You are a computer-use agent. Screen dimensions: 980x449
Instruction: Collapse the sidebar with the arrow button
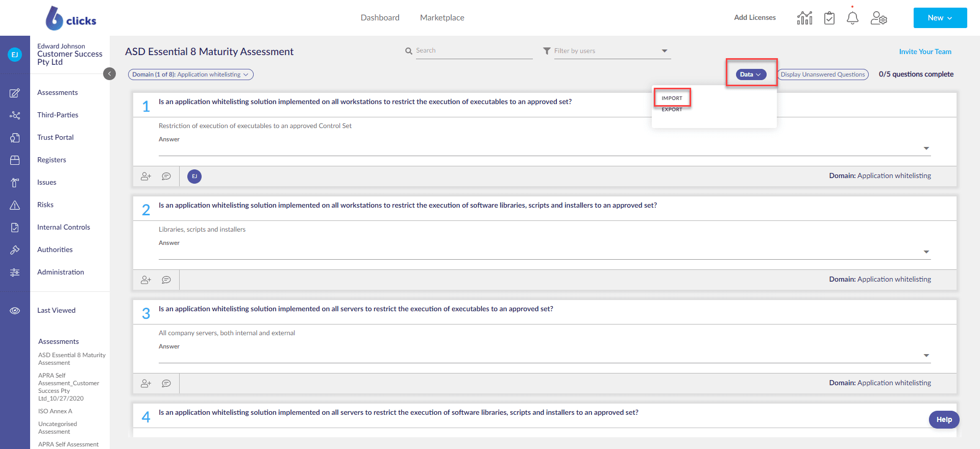coord(109,74)
